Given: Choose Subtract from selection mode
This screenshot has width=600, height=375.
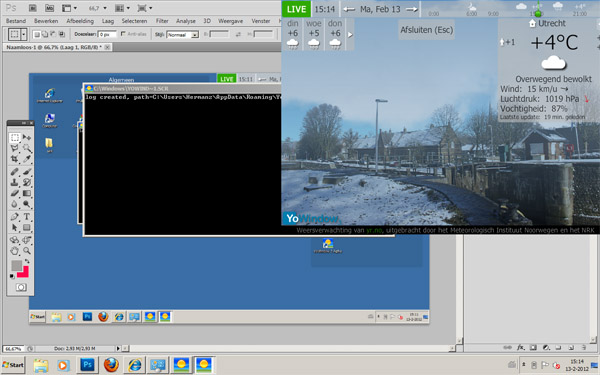Looking at the screenshot, I should coord(53,34).
